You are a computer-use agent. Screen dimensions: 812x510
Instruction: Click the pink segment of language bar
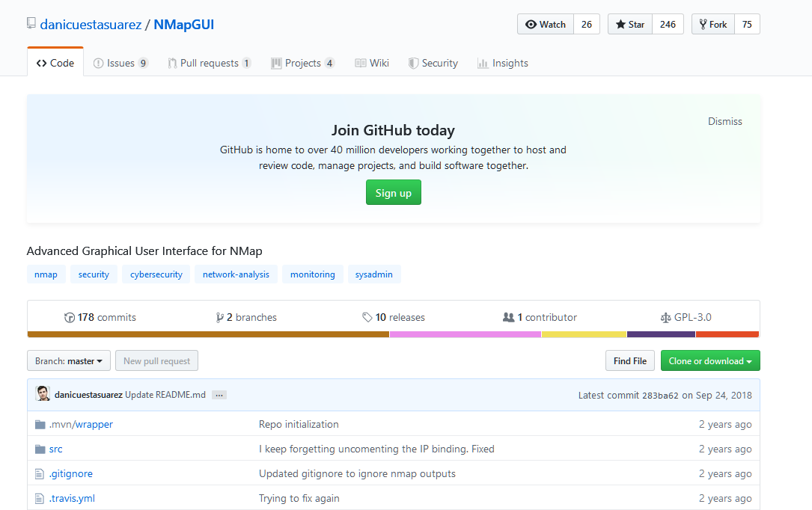[465, 334]
